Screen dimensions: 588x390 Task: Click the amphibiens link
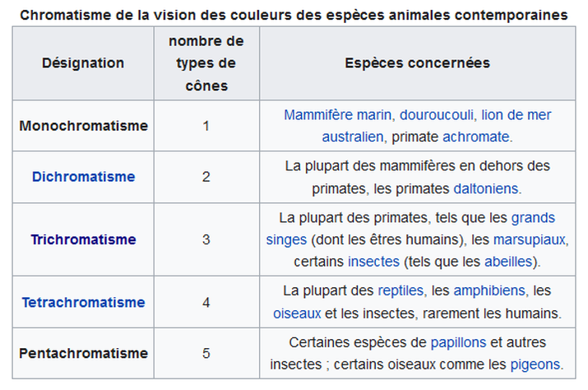tap(489, 291)
